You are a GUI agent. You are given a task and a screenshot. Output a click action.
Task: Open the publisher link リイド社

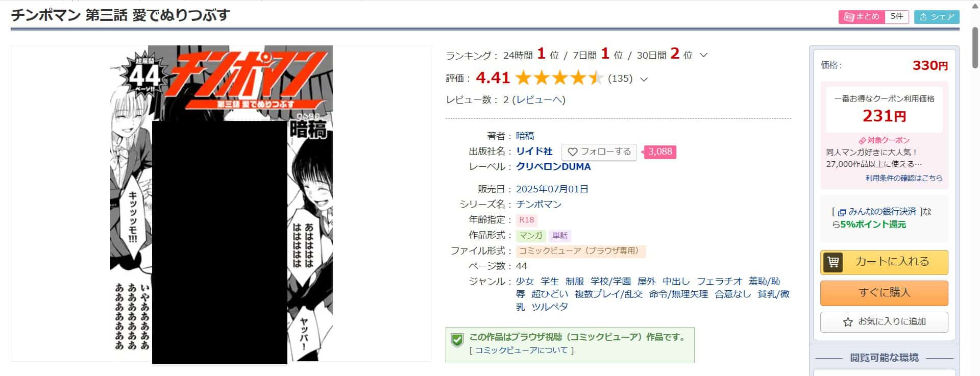click(534, 152)
